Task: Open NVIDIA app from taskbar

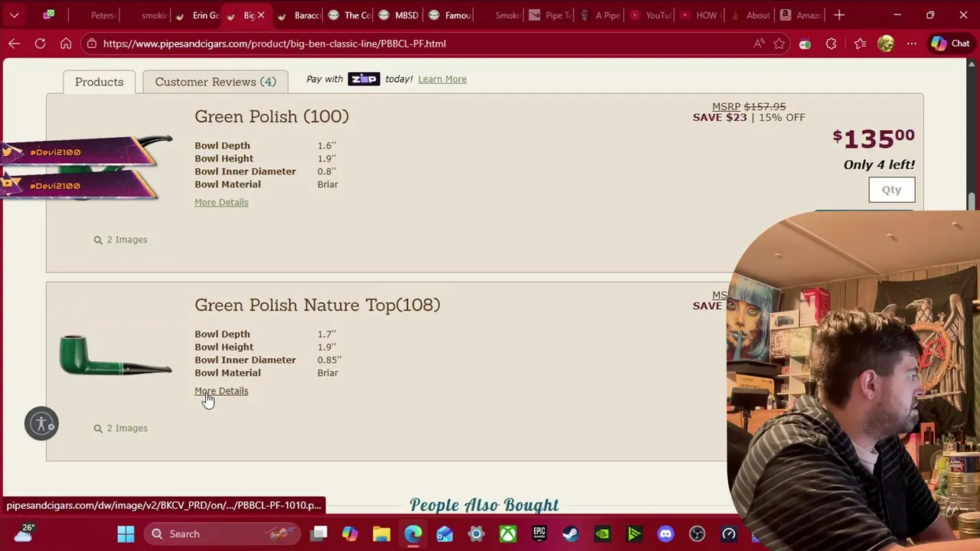Action: 603,534
